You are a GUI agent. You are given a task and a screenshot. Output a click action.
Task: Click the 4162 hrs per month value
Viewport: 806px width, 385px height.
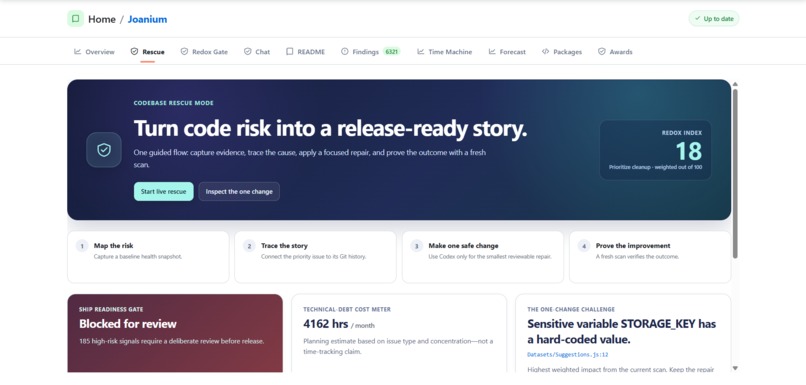[x=339, y=324]
